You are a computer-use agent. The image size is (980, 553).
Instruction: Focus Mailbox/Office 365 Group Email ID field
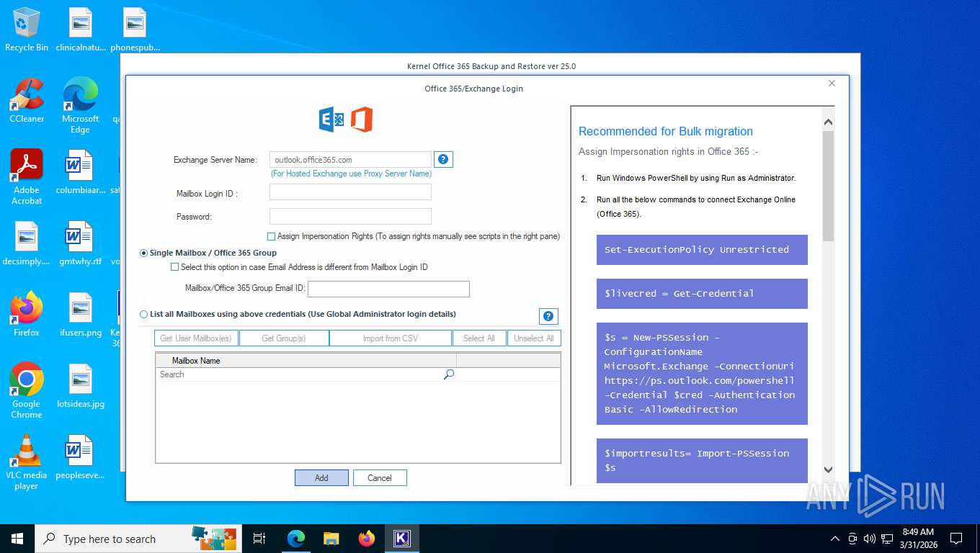(388, 289)
